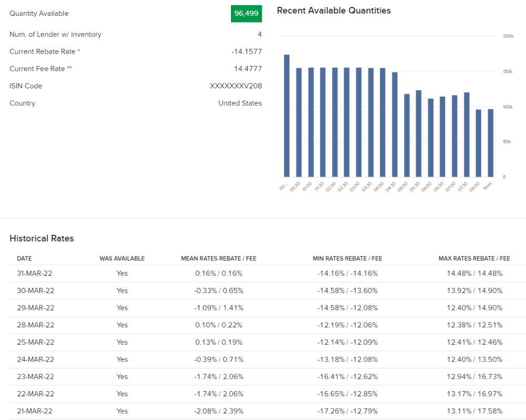The image size is (526, 420).
Task: Click the Historical Rates section heading
Action: coord(42,238)
